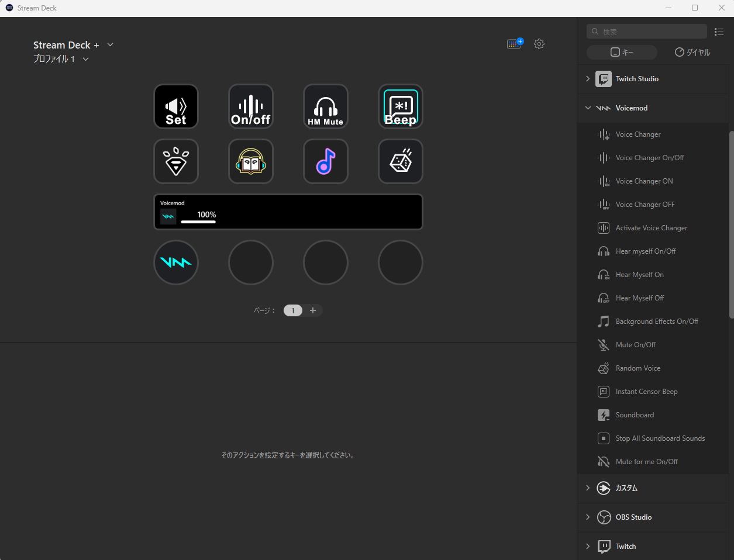Toggle the action list view icon
Image resolution: width=734 pixels, height=560 pixels.
pyautogui.click(x=719, y=32)
